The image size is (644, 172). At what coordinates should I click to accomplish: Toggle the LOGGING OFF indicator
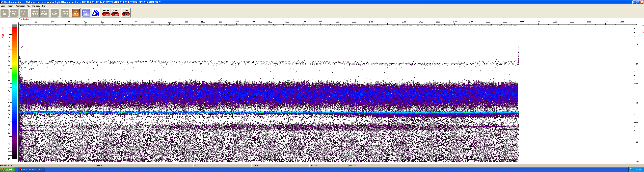pos(115,13)
